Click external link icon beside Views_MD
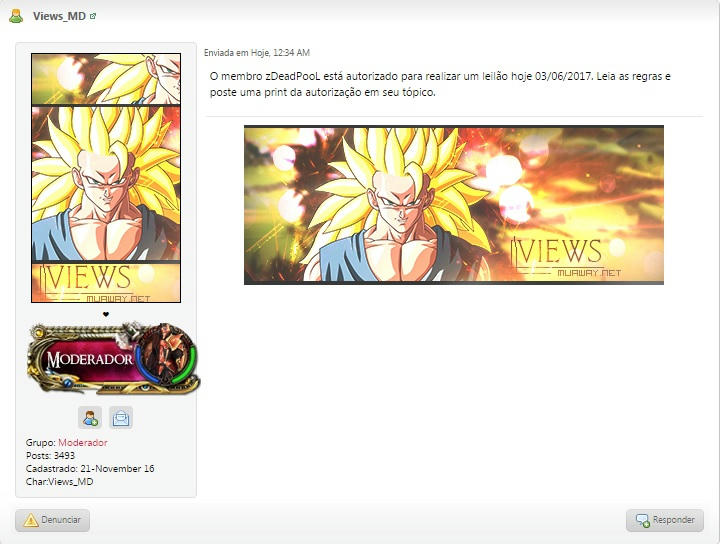Screen dimensions: 723x544 [93, 17]
